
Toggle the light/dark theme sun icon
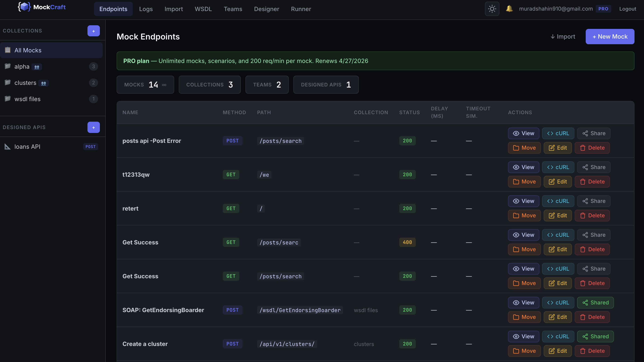point(492,9)
